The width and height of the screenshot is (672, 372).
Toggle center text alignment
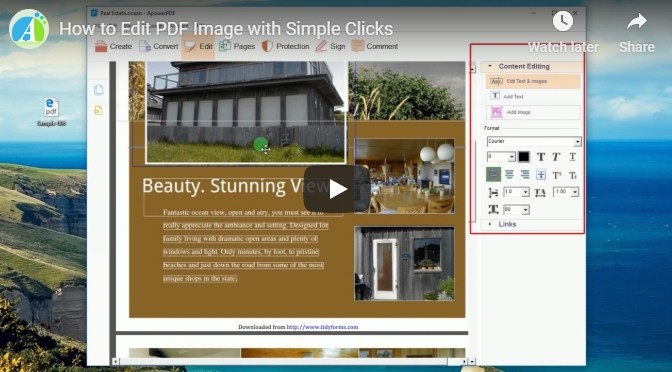click(509, 174)
